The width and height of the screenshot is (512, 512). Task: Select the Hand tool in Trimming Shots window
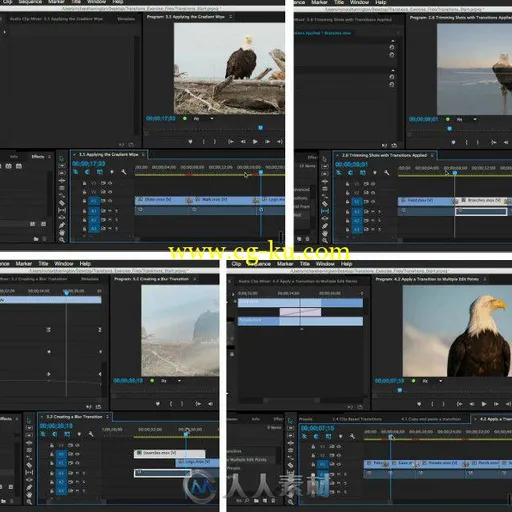point(325,233)
